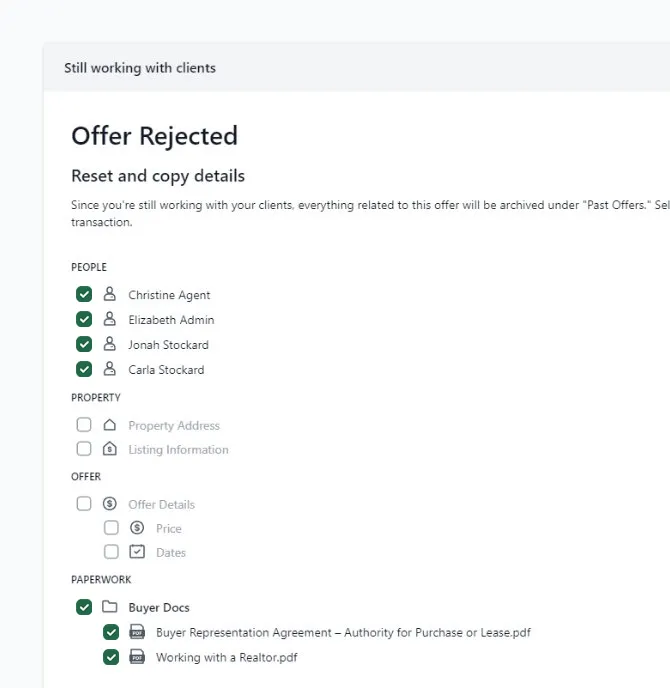Click the house icon for Property Address
Viewport: 670px width, 688px height.
(x=110, y=425)
